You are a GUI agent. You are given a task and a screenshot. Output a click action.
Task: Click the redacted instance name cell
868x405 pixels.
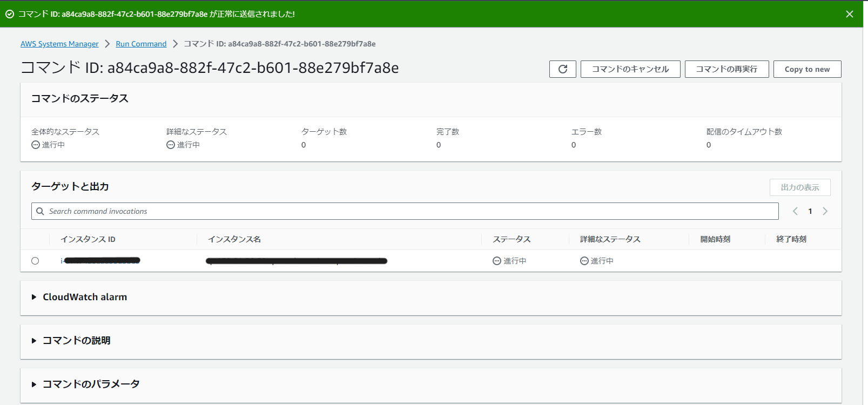tap(297, 261)
